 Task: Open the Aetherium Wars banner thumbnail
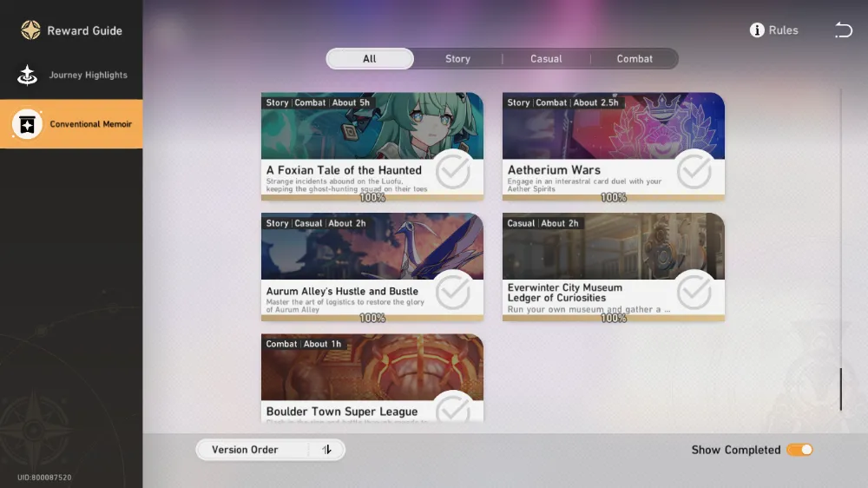[614, 126]
